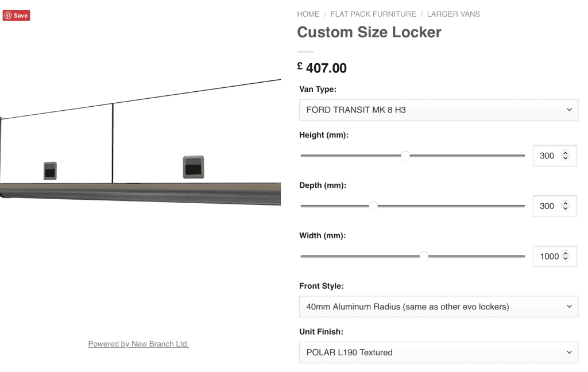Expand the Front Style dropdown
This screenshot has height=372, width=588.
pos(438,307)
